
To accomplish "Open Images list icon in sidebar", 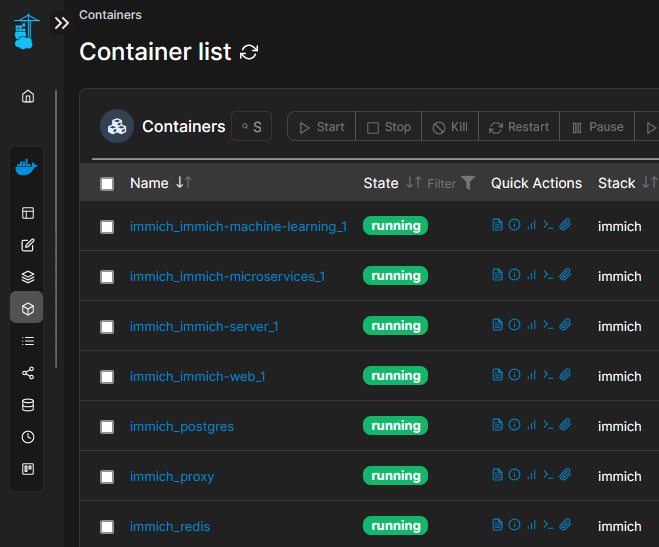I will coord(28,341).
